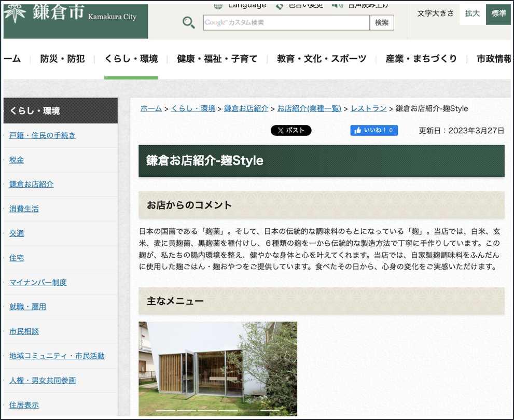This screenshot has height=420, width=514.
Task: Open 産業・まちづくり navigation tab
Action: (421, 59)
